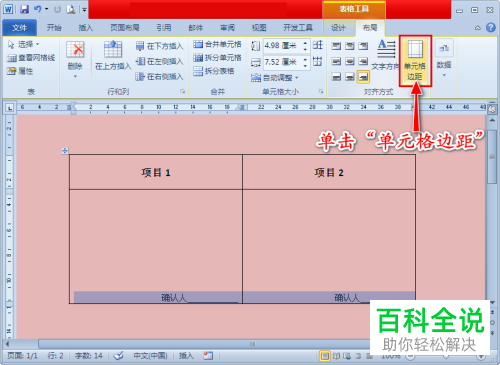500x365 pixels.
Task: Merge cells with 合并单元格
Action: click(217, 44)
